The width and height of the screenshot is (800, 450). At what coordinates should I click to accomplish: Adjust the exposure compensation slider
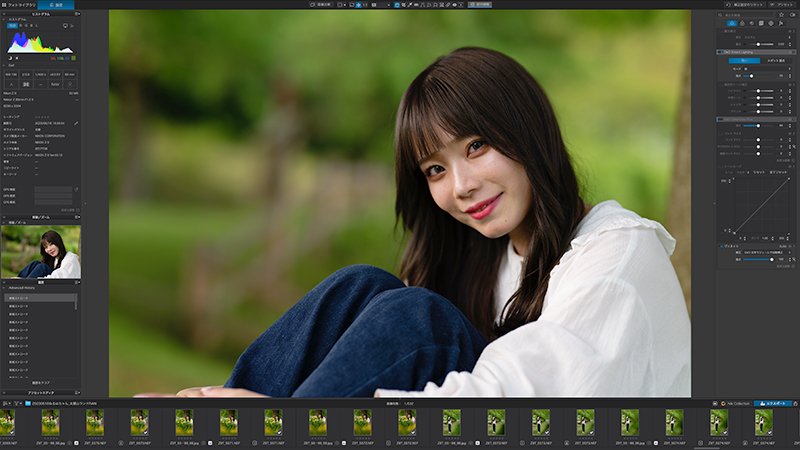click(758, 44)
